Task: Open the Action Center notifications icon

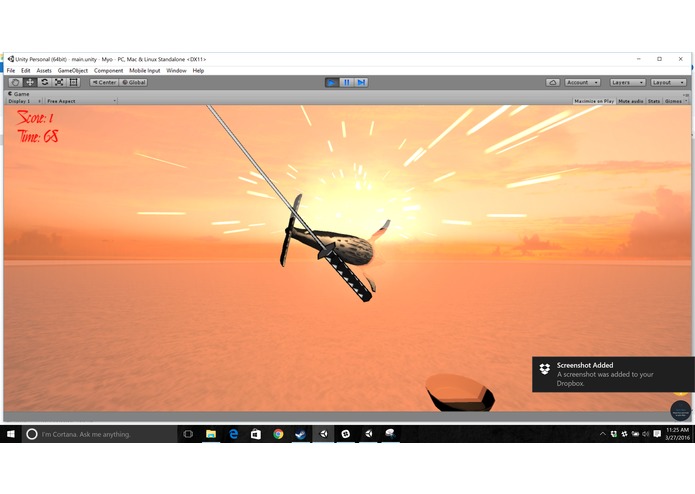Action: point(657,434)
